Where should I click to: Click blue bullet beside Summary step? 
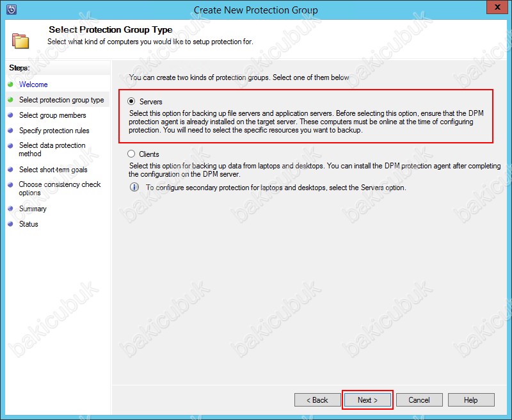(10, 208)
